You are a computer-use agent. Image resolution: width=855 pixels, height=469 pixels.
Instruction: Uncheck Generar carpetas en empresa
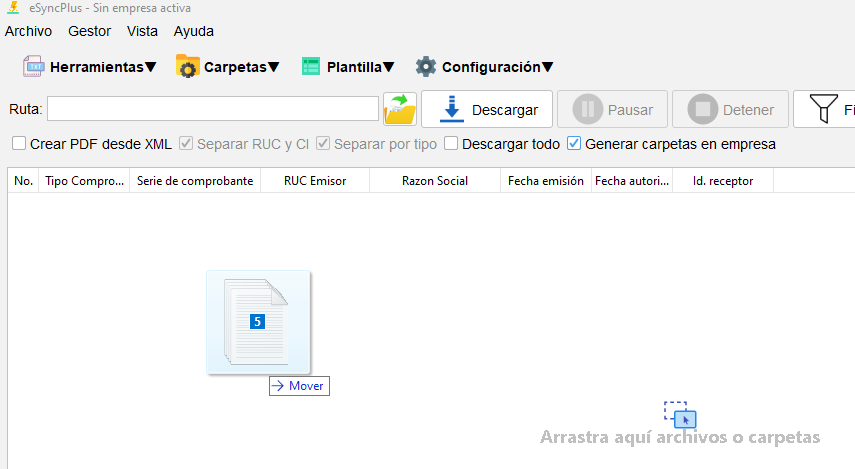tap(574, 144)
